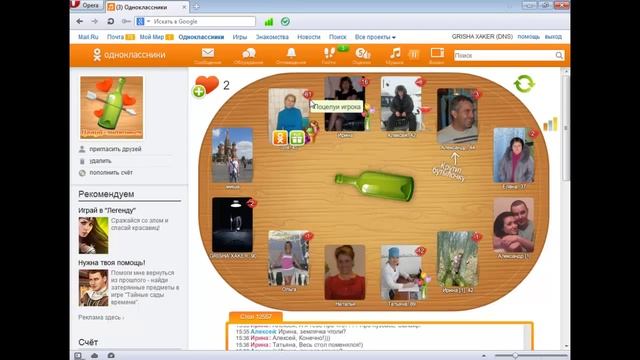The image size is (640, 360).
Task: Open the Знакомства portal menu item
Action: pyautogui.click(x=272, y=37)
